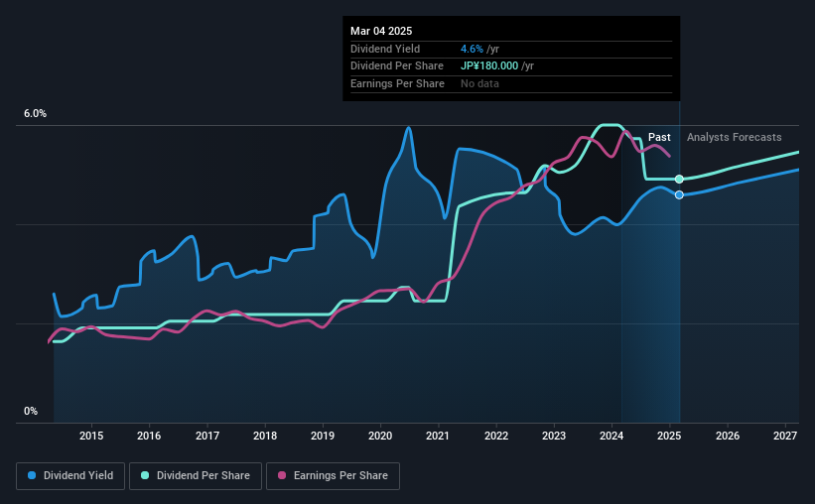Click the Earnings Per Share row label in tooltip
This screenshot has height=504, width=815.
pos(398,83)
